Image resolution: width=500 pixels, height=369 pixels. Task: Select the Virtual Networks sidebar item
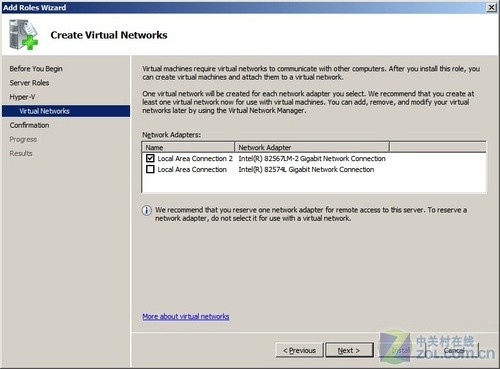(x=66, y=111)
